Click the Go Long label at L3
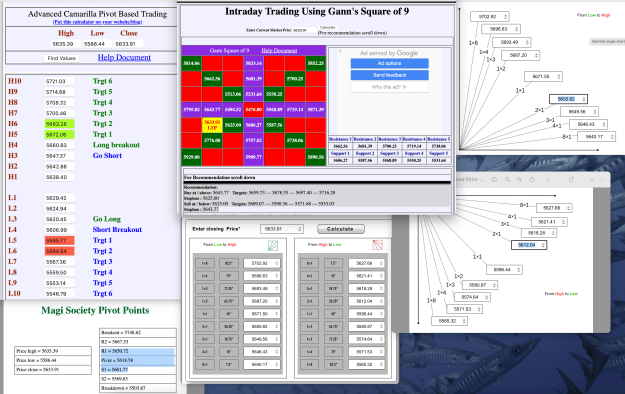625x394 pixels. [x=107, y=219]
